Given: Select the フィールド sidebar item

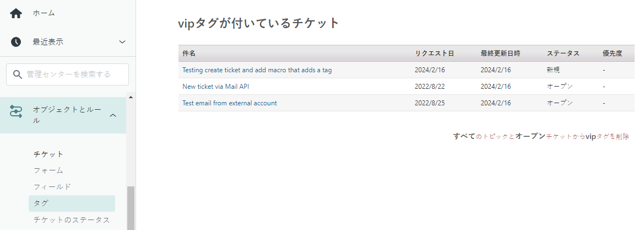Looking at the screenshot, I should 52,187.
